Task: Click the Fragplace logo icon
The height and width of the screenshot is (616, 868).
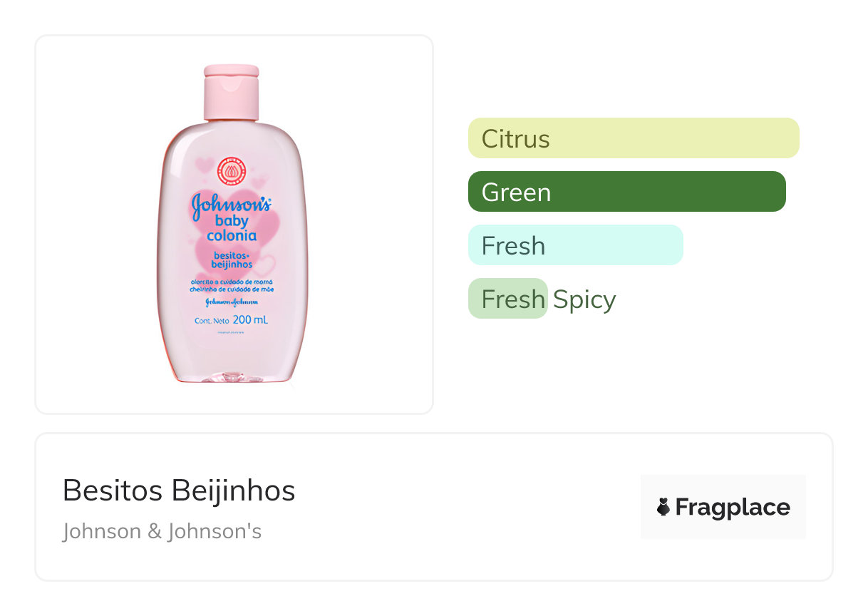Action: click(663, 507)
